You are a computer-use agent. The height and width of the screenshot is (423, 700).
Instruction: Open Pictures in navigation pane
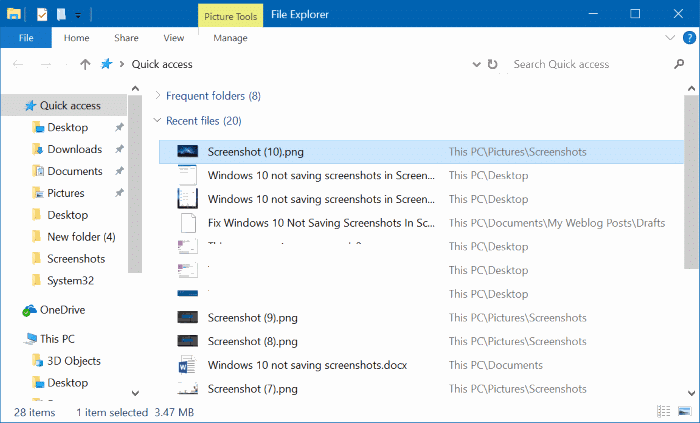pos(66,193)
